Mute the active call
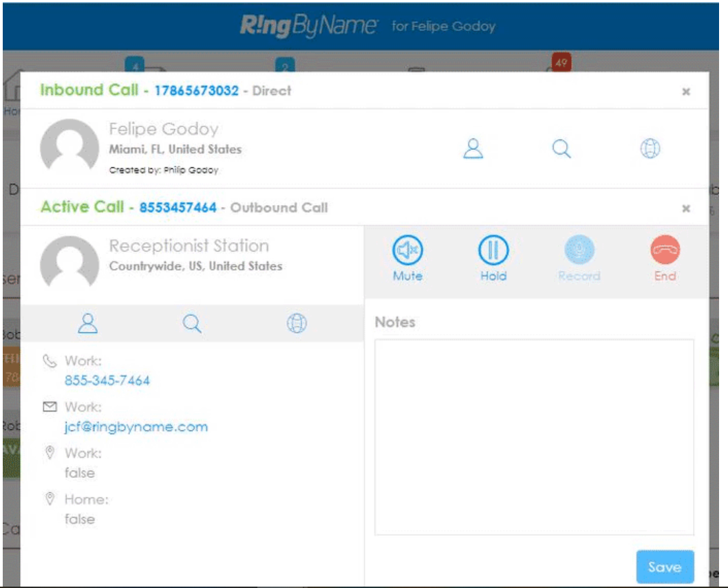The width and height of the screenshot is (728, 588). click(x=407, y=258)
